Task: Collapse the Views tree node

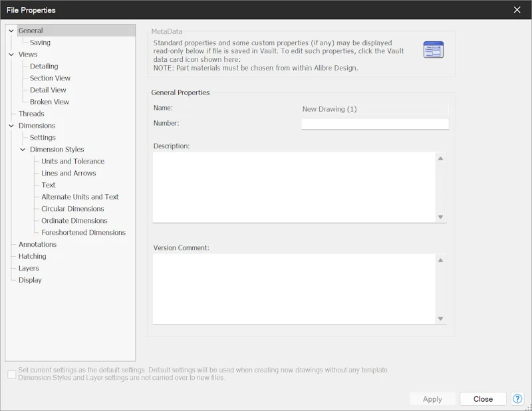Action: click(x=11, y=55)
